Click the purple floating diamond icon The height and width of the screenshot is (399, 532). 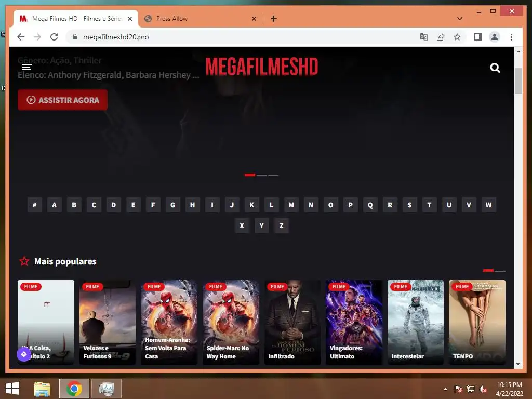(x=24, y=354)
